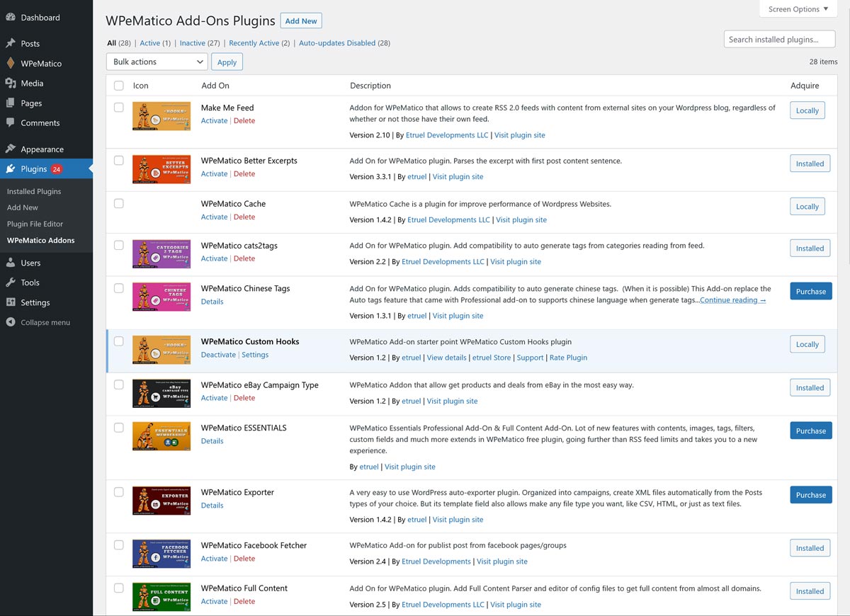Click the Users icon in sidebar

pos(11,263)
